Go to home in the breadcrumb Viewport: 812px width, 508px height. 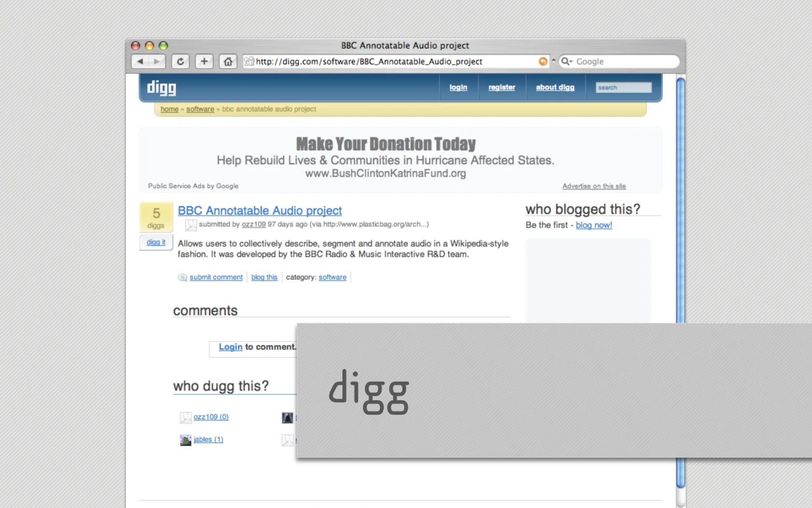pyautogui.click(x=170, y=109)
